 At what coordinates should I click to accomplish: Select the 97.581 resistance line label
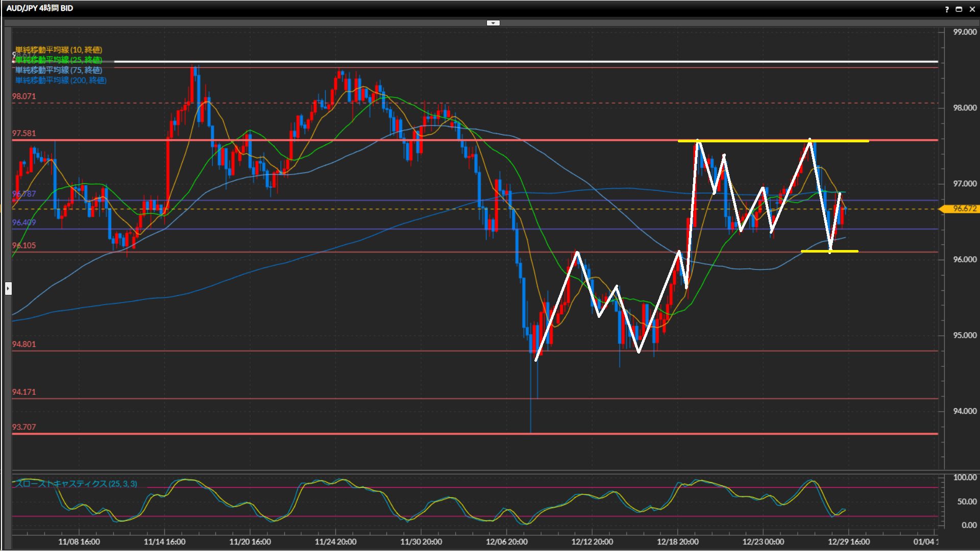click(x=24, y=133)
